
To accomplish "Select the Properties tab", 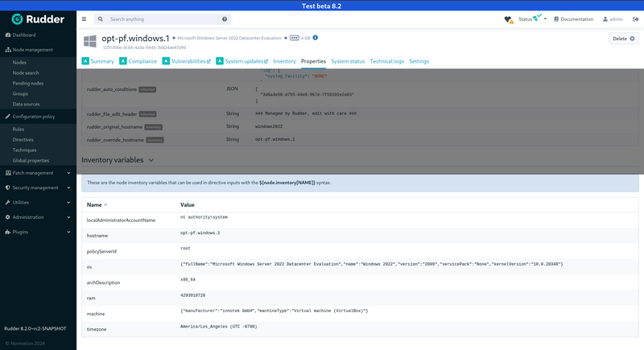I will coord(313,61).
